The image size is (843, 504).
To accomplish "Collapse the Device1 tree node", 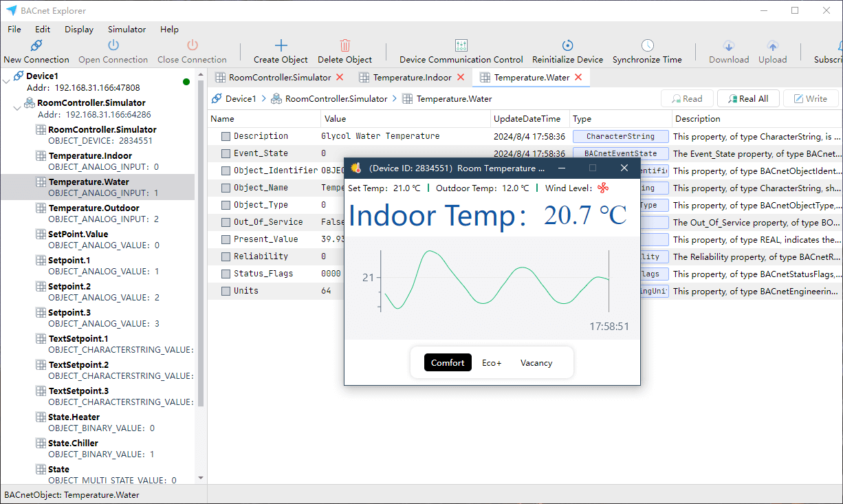I will 6,81.
